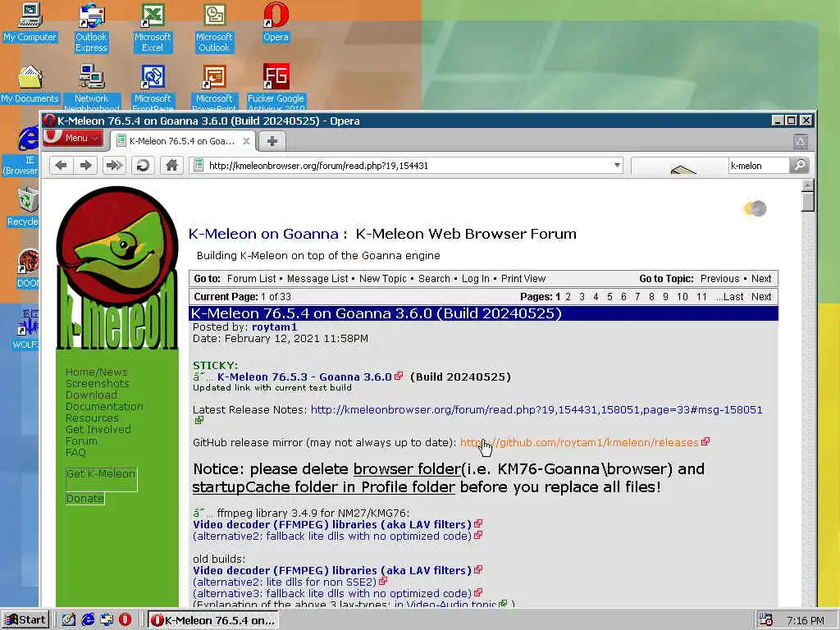Open the Windows Start menu
The width and height of the screenshot is (840, 630).
point(25,620)
